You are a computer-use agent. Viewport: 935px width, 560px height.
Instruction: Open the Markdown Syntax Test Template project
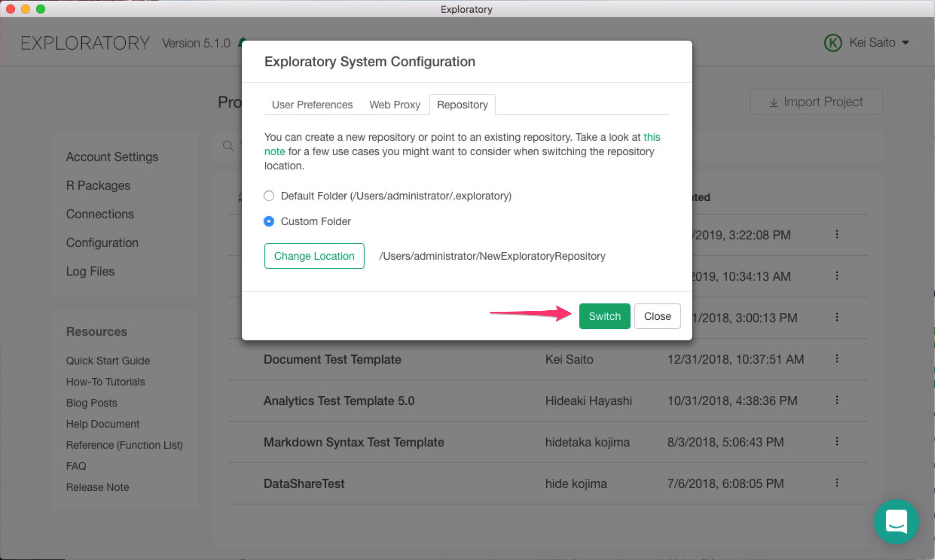(353, 442)
